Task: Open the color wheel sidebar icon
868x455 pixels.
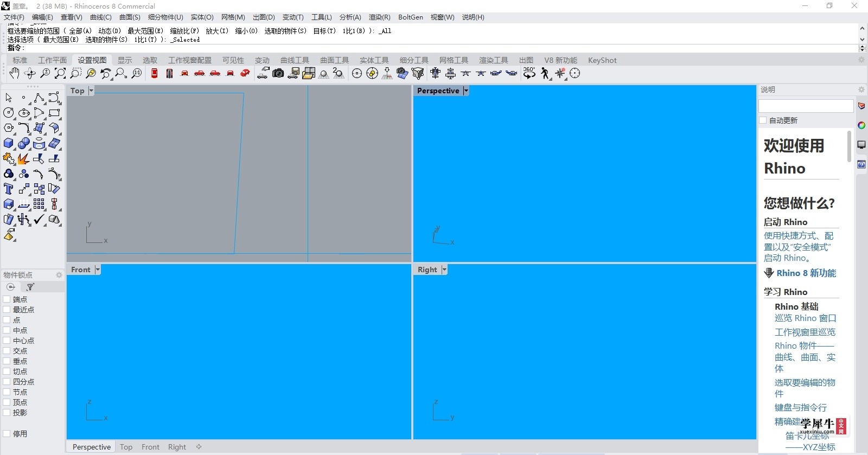Action: (861, 125)
